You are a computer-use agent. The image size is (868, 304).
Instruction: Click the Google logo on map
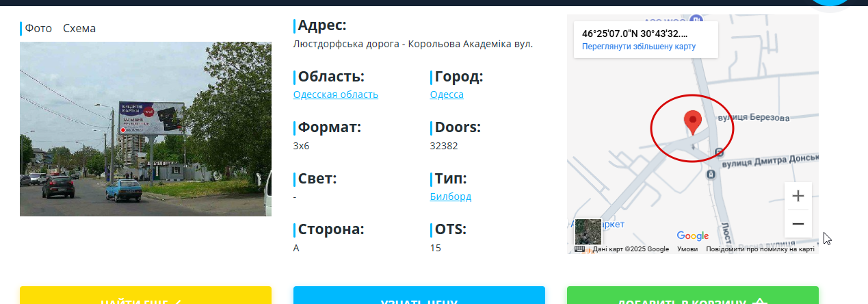coord(693,236)
